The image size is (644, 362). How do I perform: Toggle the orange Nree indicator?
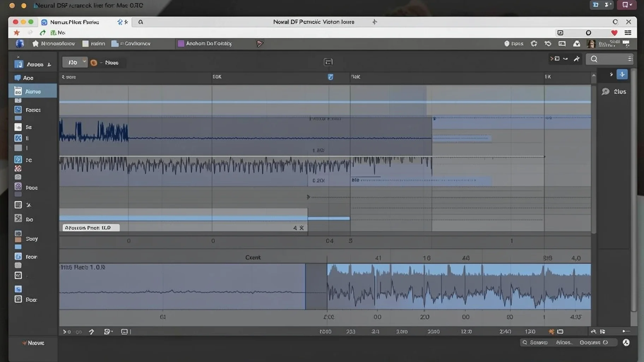(x=94, y=63)
